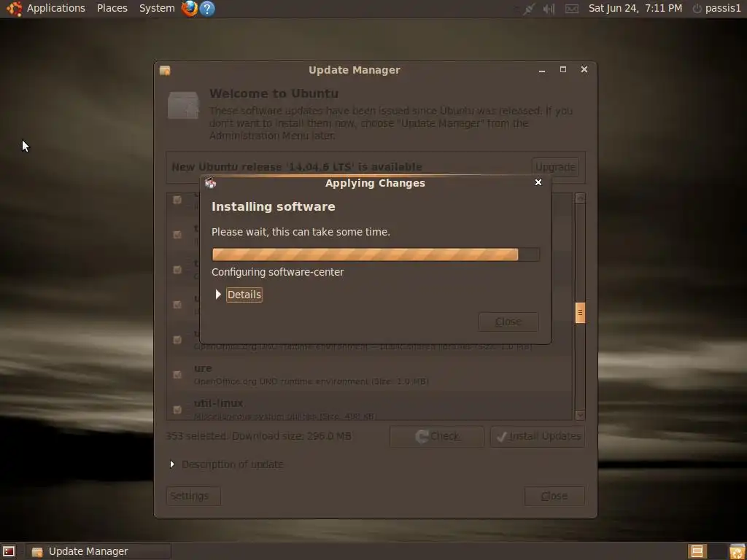Screen dimensions: 747x560
Task: Click the 'util-linux' package name in the list
Action: [x=219, y=403]
